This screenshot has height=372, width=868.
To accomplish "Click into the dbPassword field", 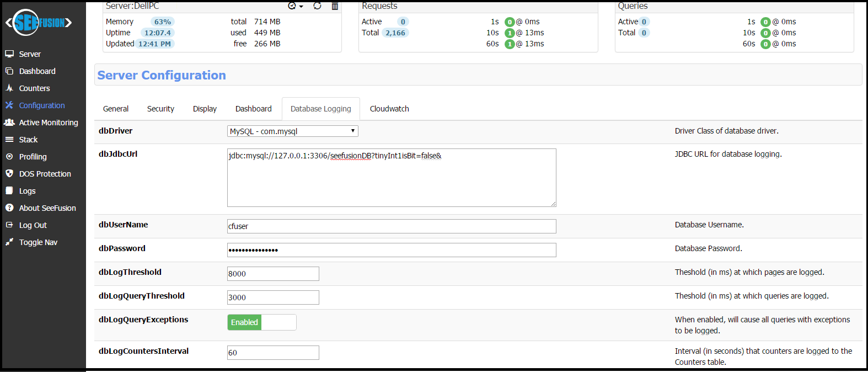I will [x=392, y=250].
